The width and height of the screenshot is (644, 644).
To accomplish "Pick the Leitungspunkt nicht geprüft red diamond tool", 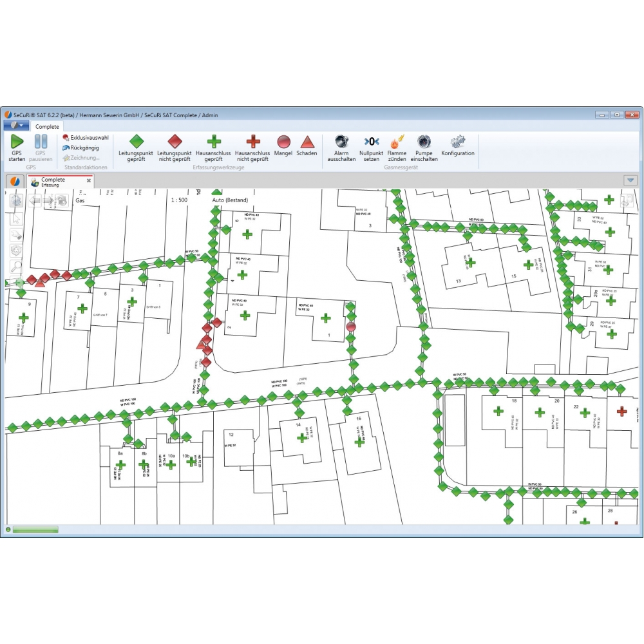I will (175, 148).
